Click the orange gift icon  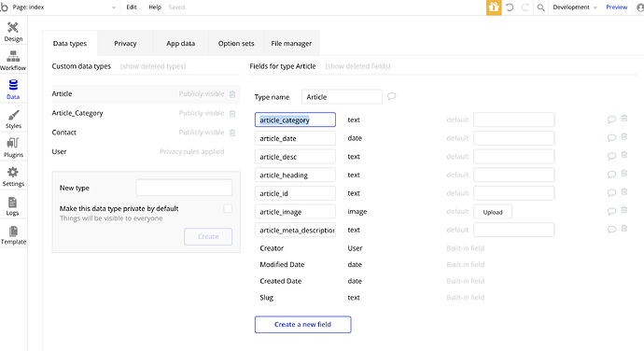click(494, 7)
